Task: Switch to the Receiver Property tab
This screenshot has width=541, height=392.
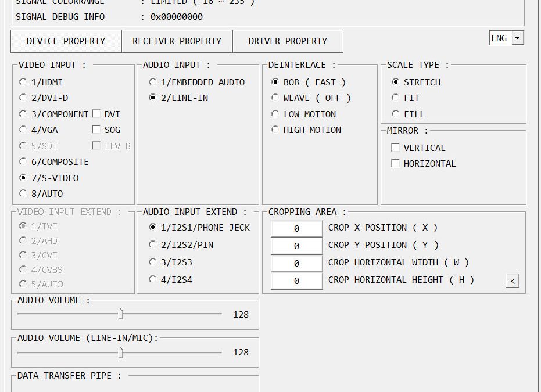Action: pos(177,41)
